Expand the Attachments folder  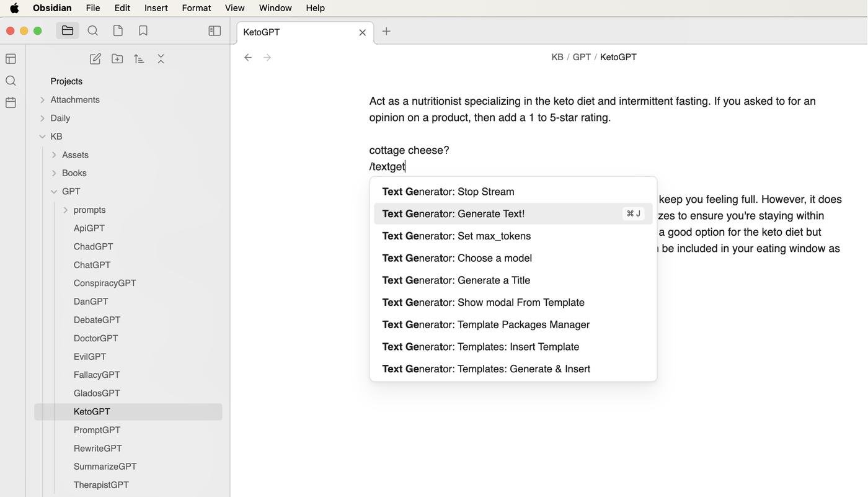tap(43, 100)
